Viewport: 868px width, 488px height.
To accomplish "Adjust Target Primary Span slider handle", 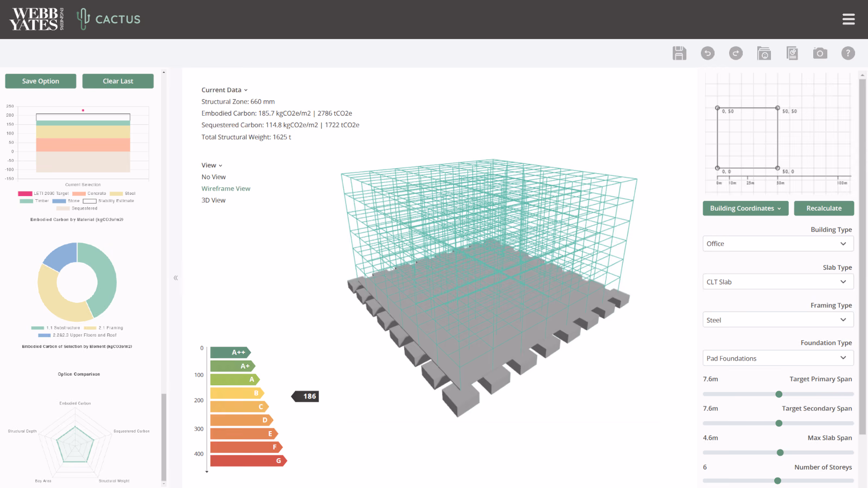I will click(779, 394).
